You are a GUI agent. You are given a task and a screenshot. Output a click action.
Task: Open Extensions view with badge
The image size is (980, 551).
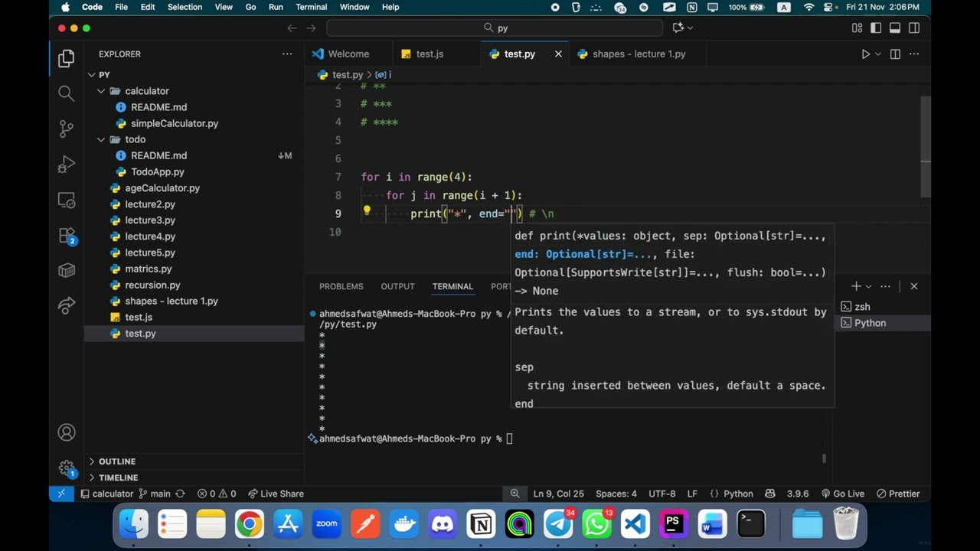click(67, 236)
